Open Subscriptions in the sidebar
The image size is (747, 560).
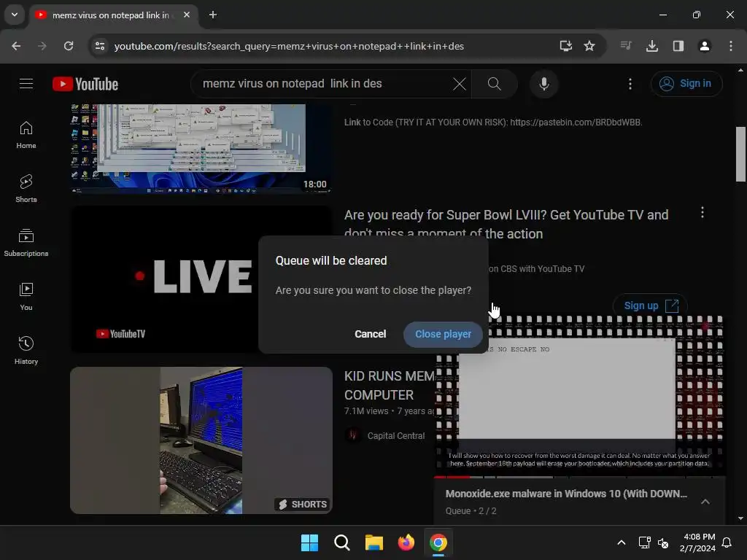[x=26, y=243]
